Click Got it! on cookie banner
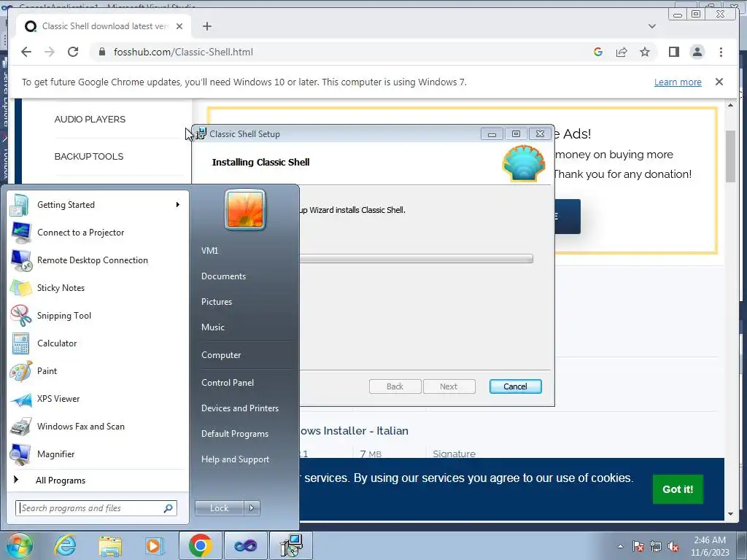This screenshot has height=560, width=747. click(x=678, y=489)
